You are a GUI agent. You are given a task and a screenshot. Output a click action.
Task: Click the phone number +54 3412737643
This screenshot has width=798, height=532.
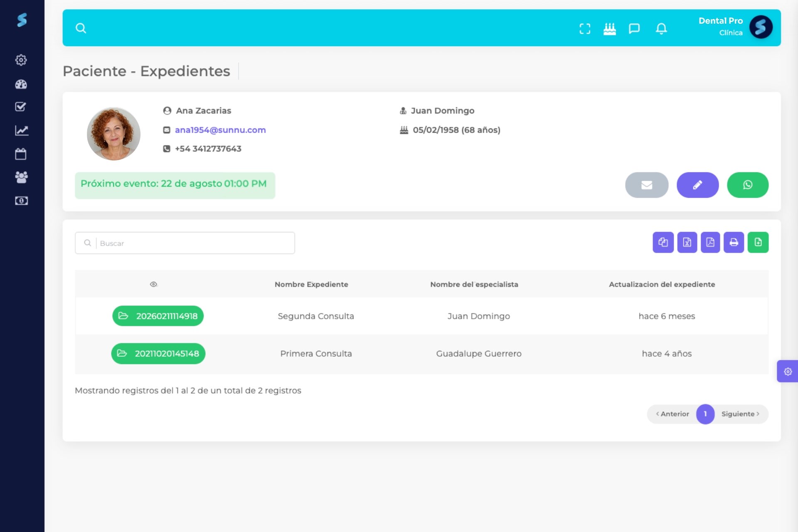pyautogui.click(x=208, y=148)
